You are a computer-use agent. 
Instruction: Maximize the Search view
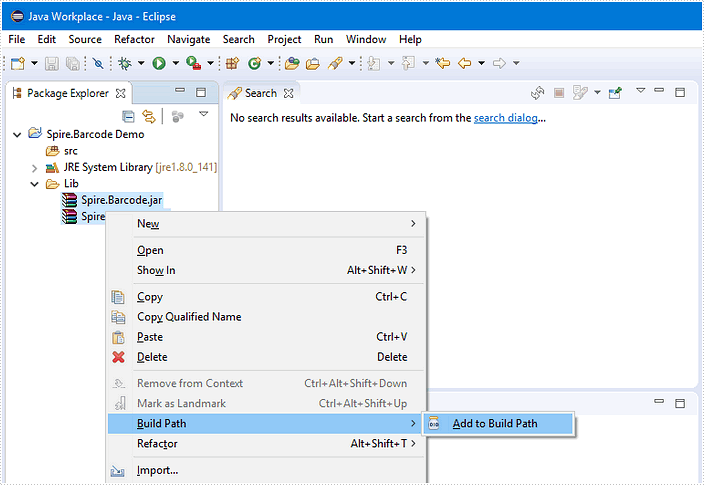680,93
